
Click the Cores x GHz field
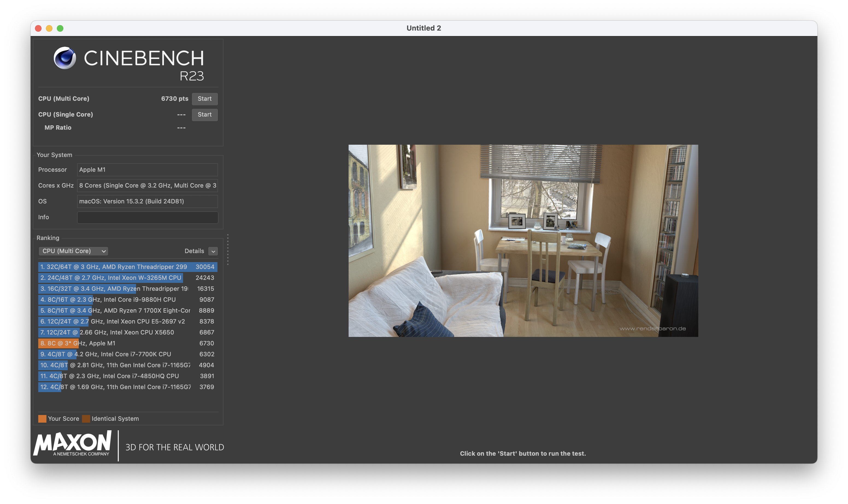tap(148, 185)
